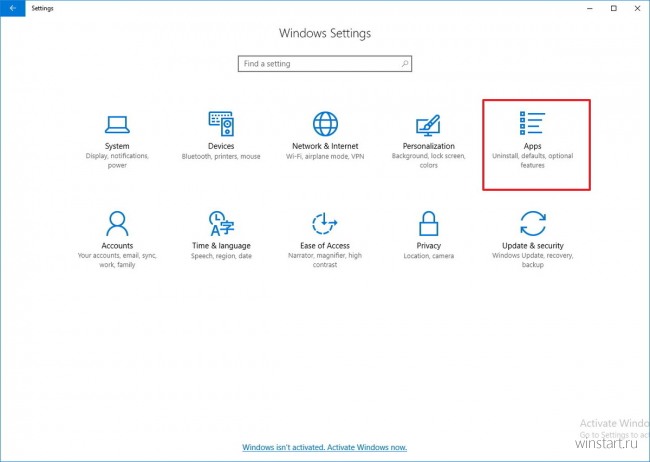Open the Network & Internet globe icon
650x462 pixels.
325,124
